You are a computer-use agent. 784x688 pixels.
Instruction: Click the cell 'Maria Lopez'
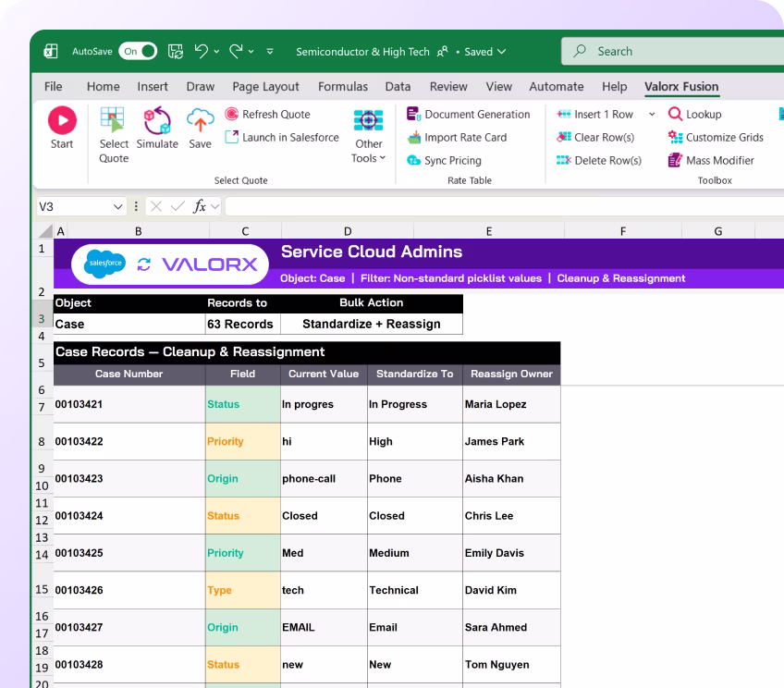click(511, 404)
